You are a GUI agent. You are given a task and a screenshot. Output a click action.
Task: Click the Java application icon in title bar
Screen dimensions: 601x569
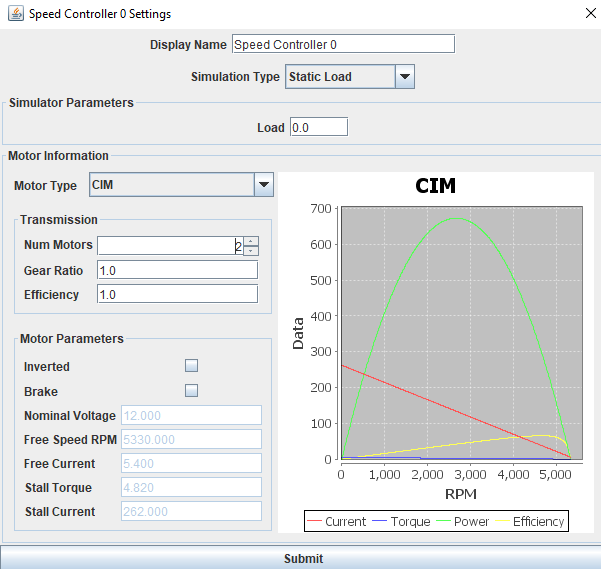click(x=16, y=14)
